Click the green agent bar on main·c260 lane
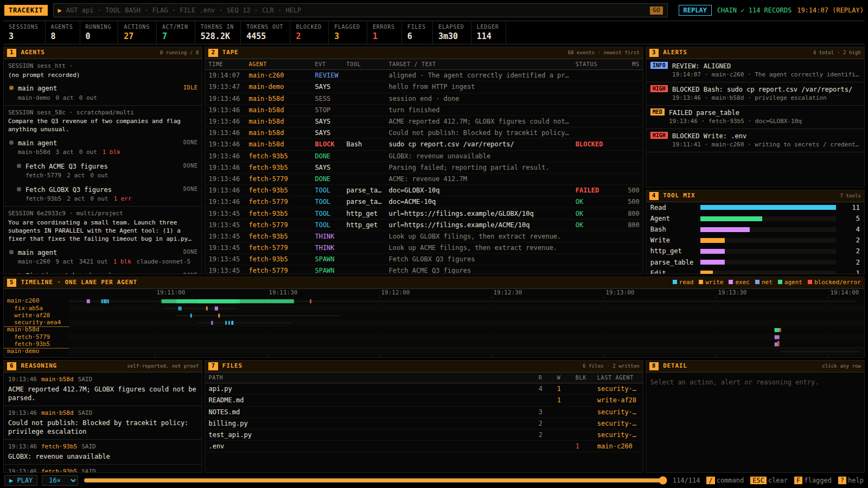The width and height of the screenshot is (868, 488). pos(227,301)
